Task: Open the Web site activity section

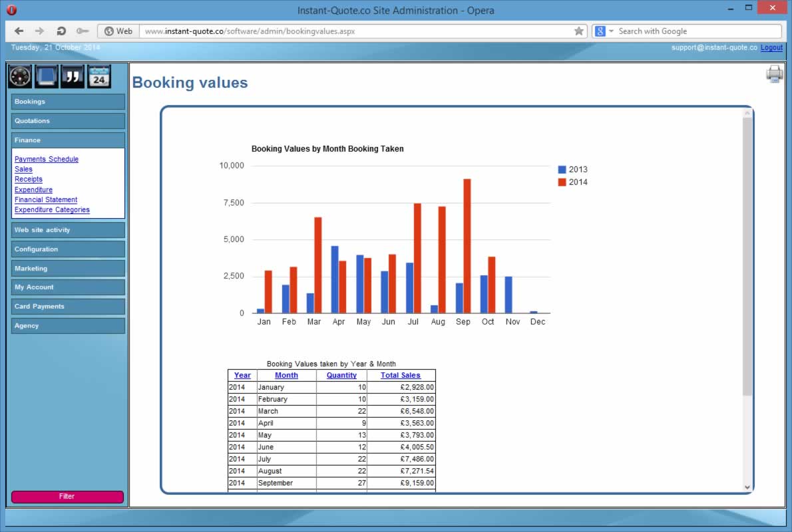Action: pyautogui.click(x=68, y=230)
